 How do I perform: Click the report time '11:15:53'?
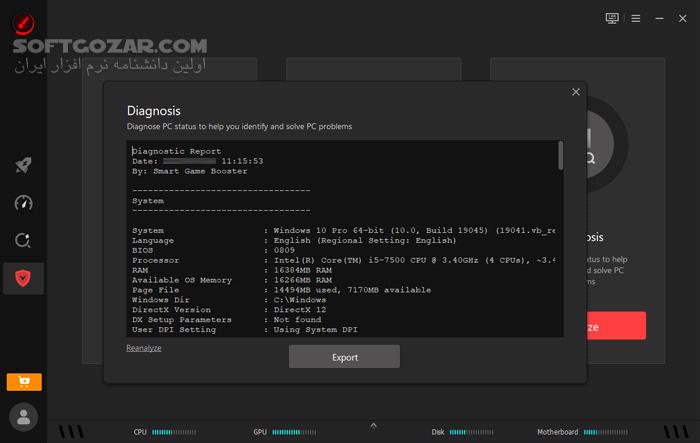point(242,161)
